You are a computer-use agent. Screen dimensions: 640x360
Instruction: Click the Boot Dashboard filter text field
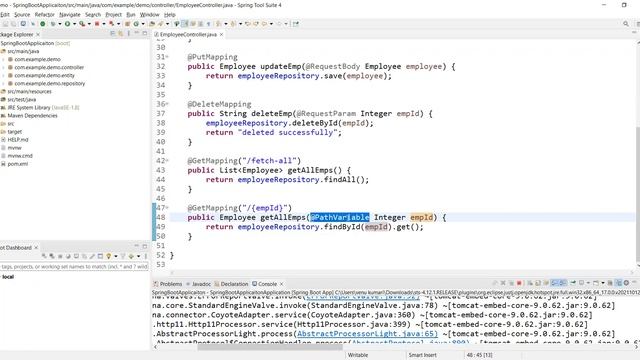tap(74, 267)
